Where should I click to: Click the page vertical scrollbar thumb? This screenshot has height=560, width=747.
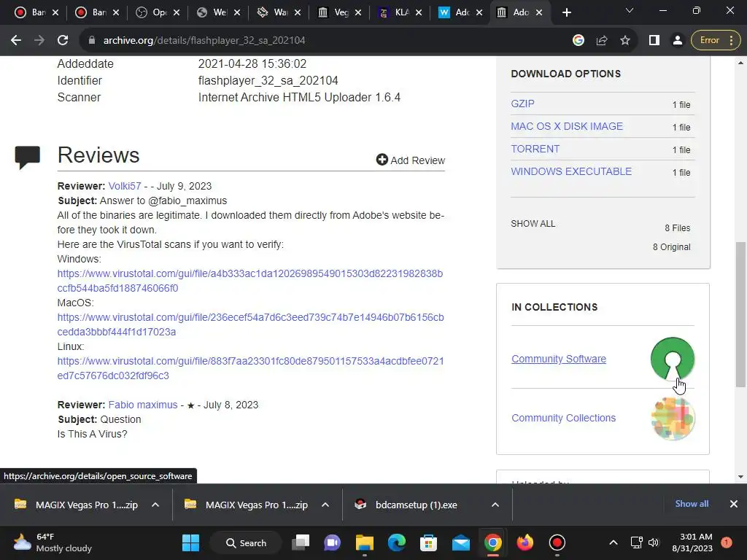click(740, 314)
